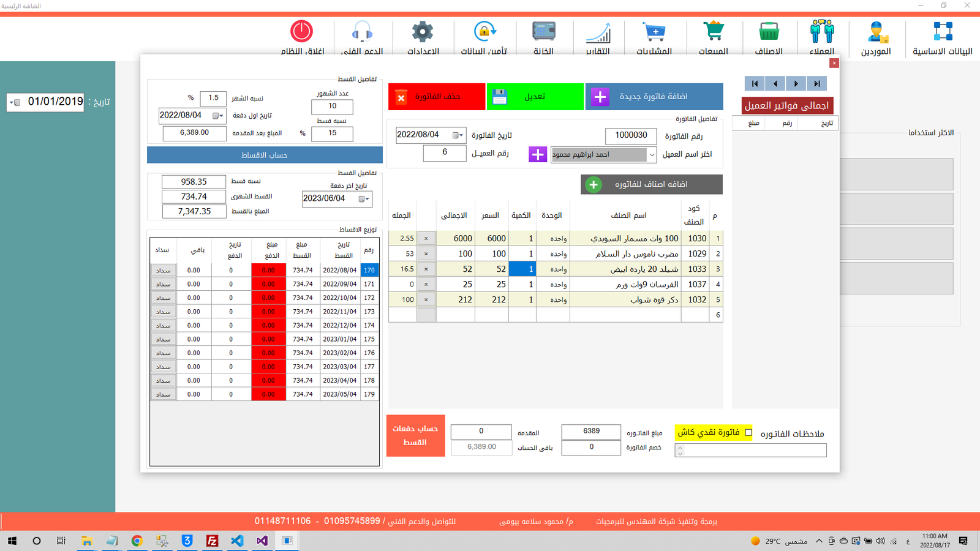Open last payment date picker
Screen dimensions: 980x551
coord(364,199)
